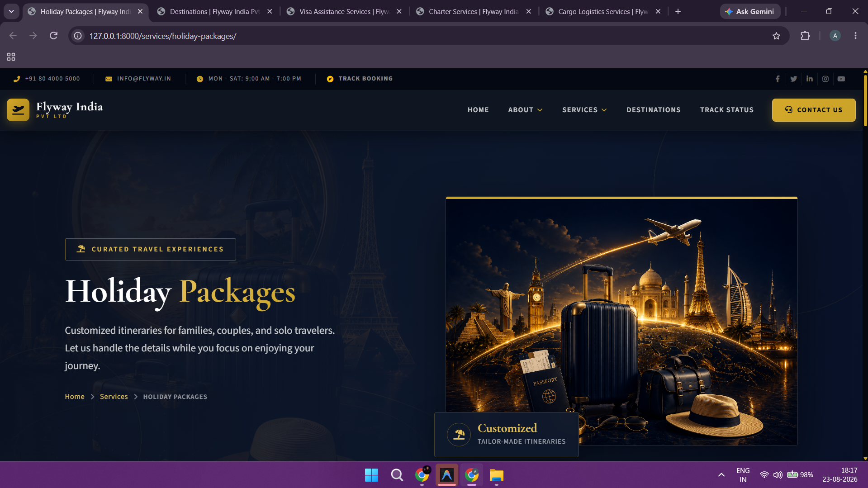Go forward in browser history

(x=33, y=36)
